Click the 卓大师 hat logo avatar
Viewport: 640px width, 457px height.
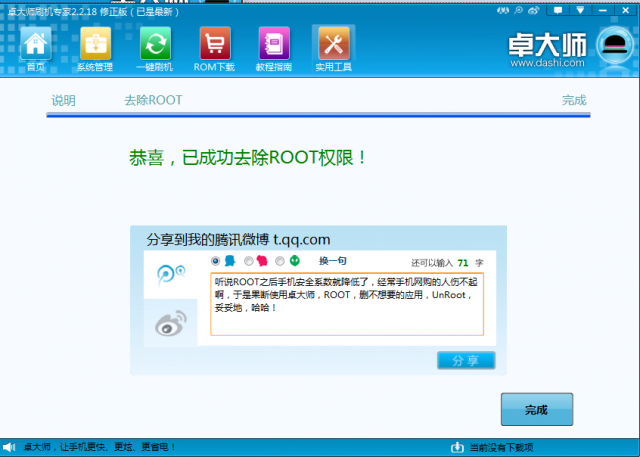[615, 46]
